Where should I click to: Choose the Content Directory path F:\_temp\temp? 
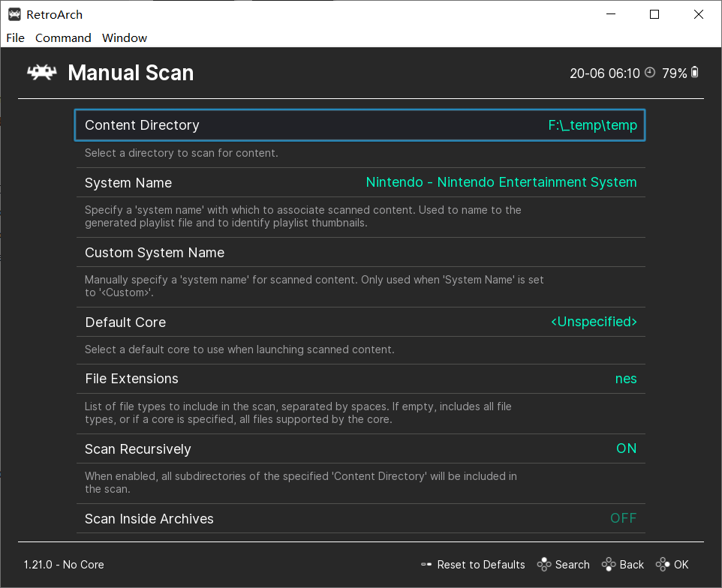coord(593,125)
